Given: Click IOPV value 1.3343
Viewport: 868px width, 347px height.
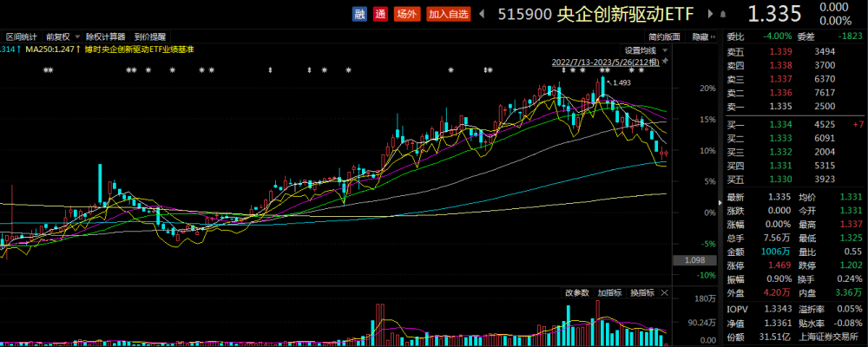Looking at the screenshot, I should click(x=777, y=310).
